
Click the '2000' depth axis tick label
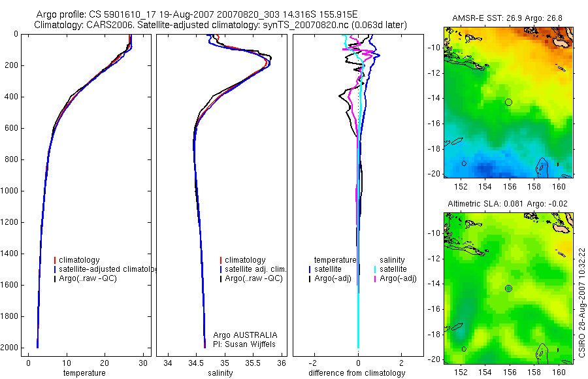(x=10, y=348)
